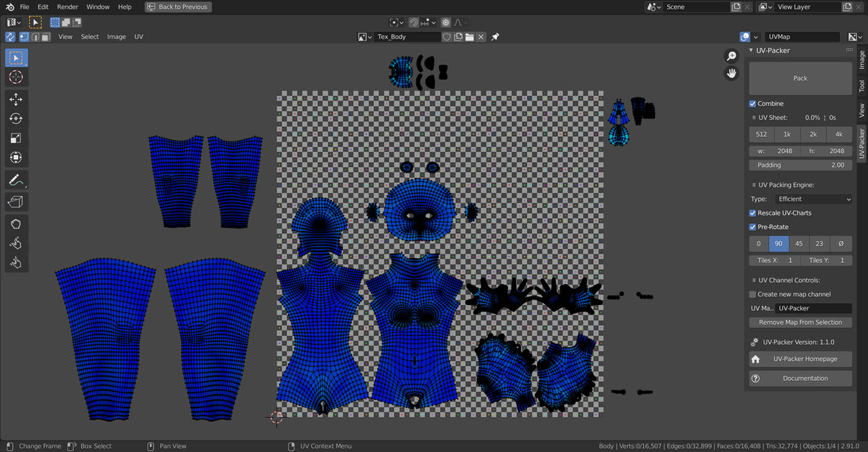The width and height of the screenshot is (868, 452).
Task: Open the packing engine Type dropdown
Action: click(x=812, y=199)
